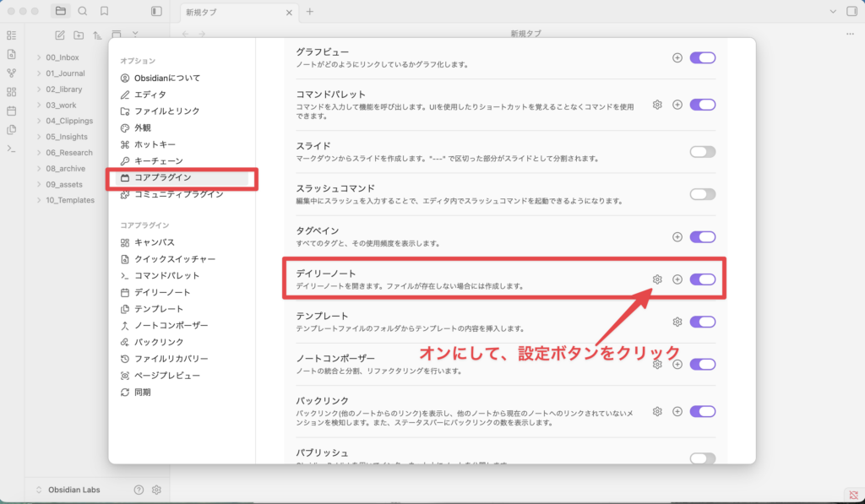Enable the スライド plugin toggle

pos(703,152)
